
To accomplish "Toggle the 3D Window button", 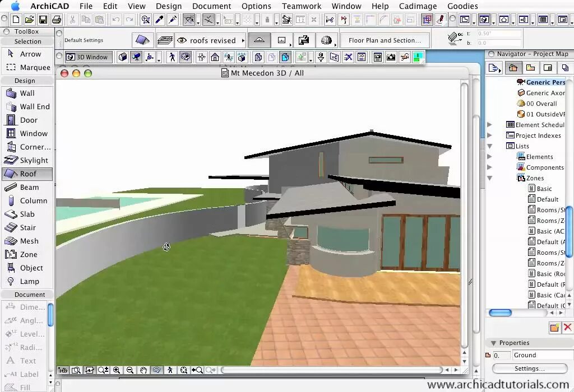I will pos(89,57).
